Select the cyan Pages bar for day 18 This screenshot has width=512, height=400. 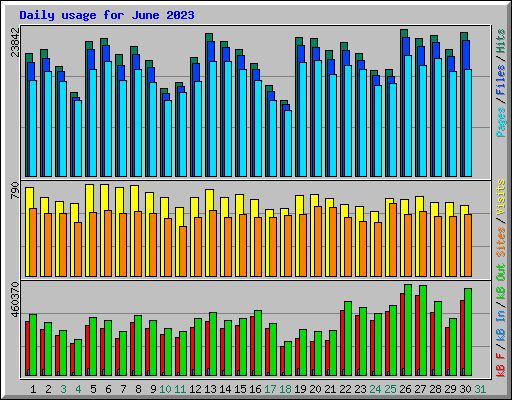click(x=288, y=143)
